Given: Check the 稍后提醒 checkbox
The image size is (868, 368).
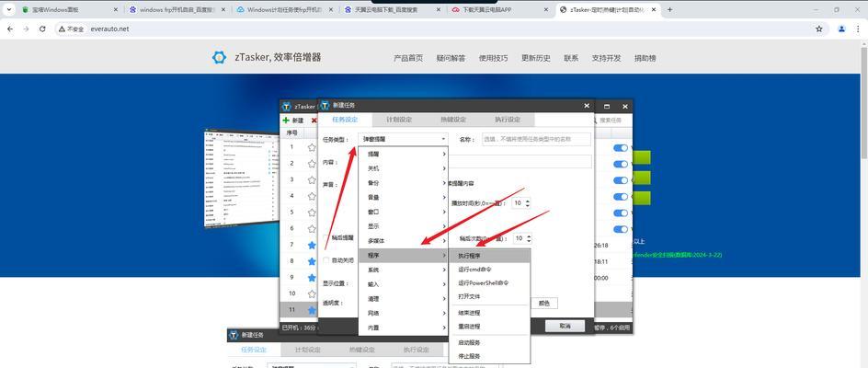Looking at the screenshot, I should tap(326, 237).
